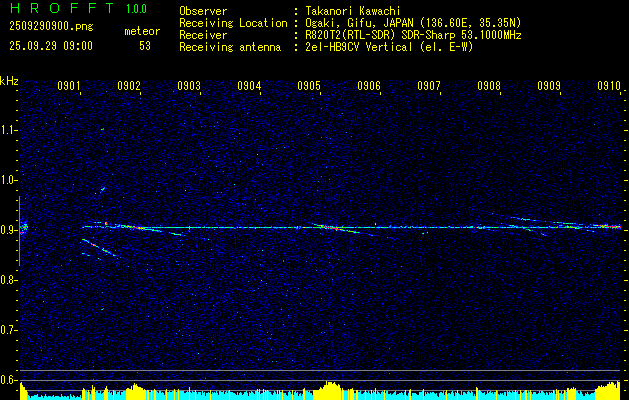Click the 0910 time marker
The width and height of the screenshot is (629, 400).
click(609, 86)
